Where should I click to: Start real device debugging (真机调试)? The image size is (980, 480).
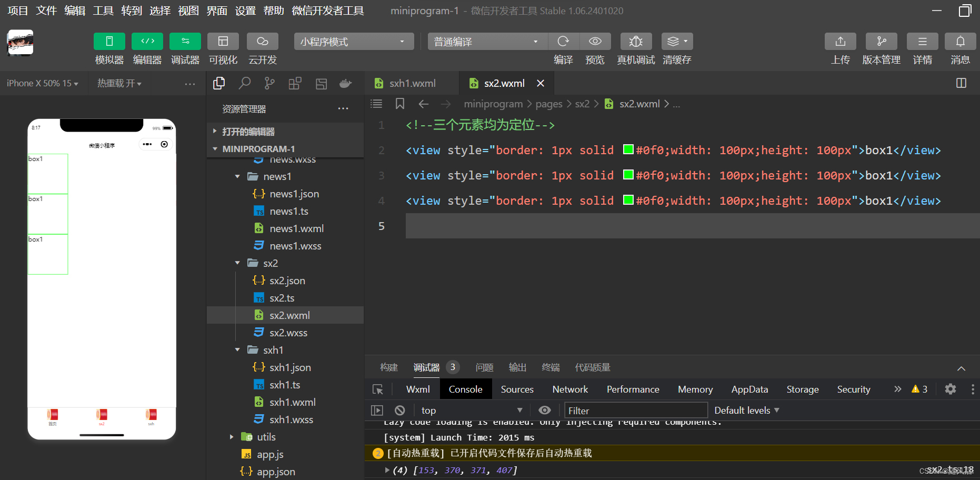click(x=636, y=42)
